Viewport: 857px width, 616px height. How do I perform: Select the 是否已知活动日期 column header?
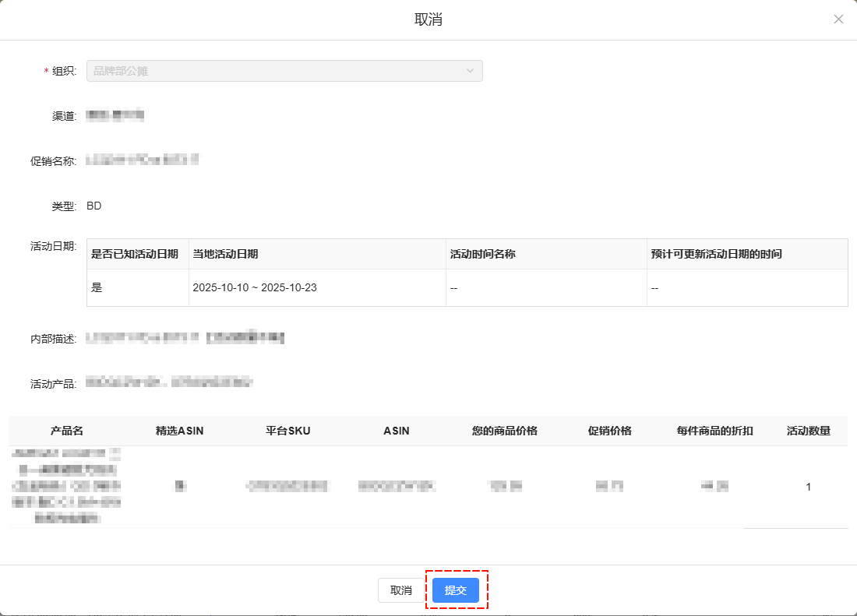pos(136,254)
